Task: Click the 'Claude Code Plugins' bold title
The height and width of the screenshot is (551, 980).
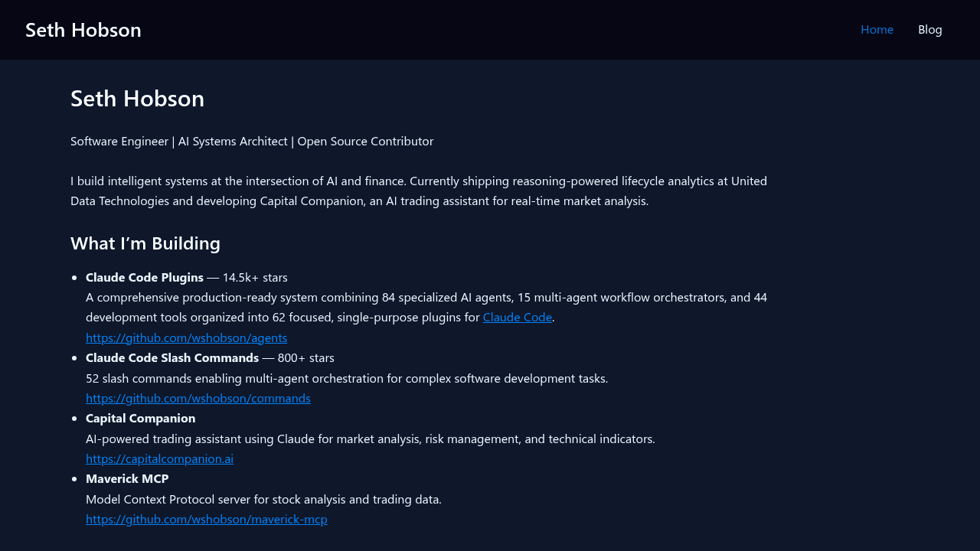Action: (x=144, y=277)
